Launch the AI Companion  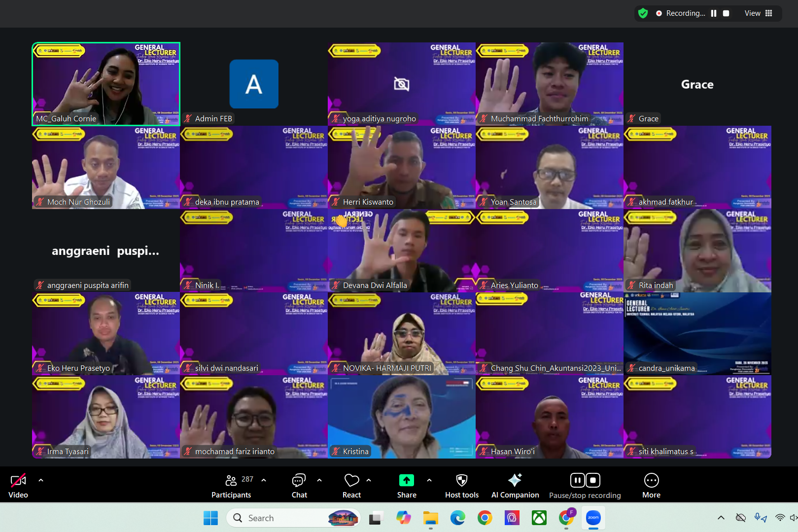click(x=515, y=486)
